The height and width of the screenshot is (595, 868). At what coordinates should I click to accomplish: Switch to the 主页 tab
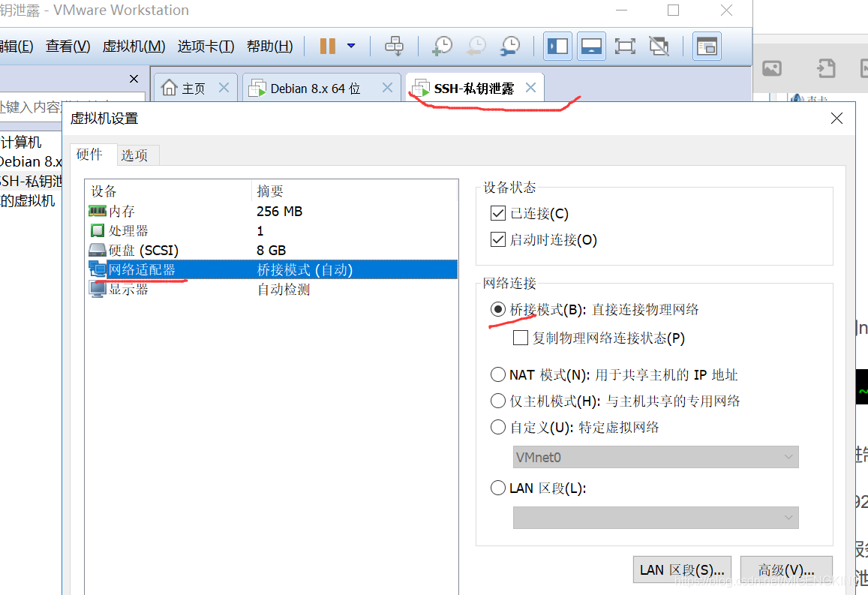click(194, 89)
